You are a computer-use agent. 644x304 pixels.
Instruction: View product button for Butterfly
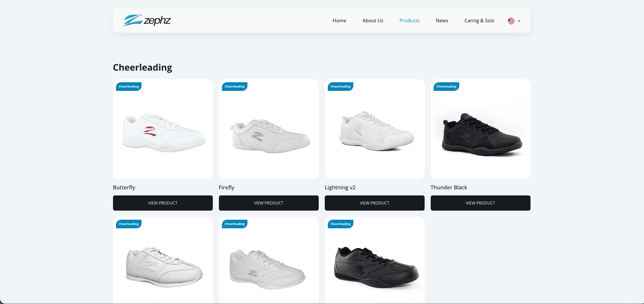163,203
